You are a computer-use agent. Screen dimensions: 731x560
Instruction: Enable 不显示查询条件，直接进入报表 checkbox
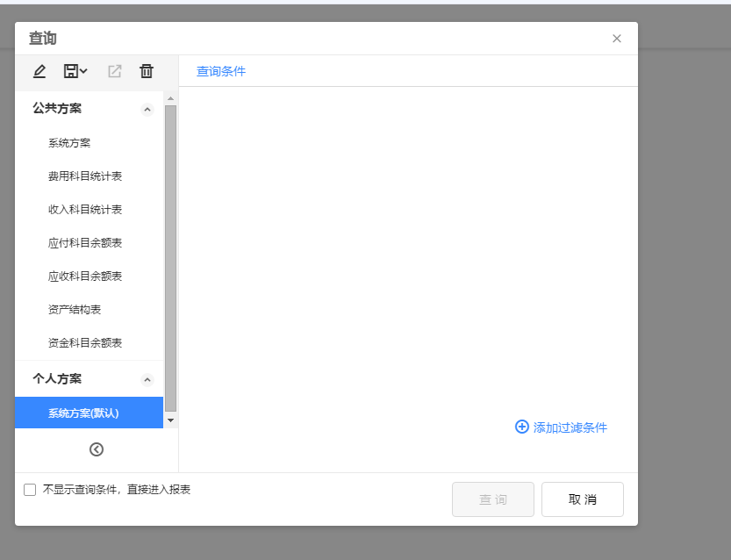point(30,490)
